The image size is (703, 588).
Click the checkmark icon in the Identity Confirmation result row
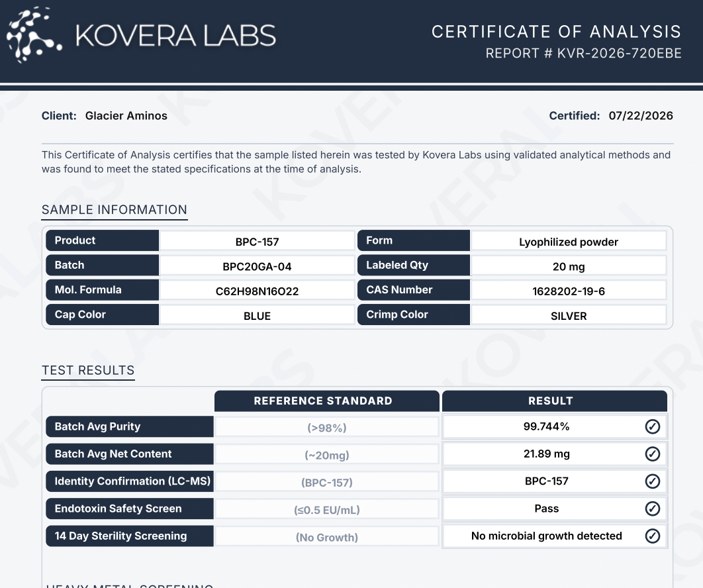click(652, 481)
